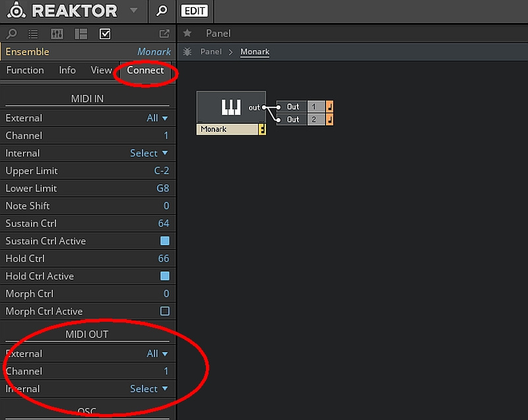Click the Out 1 input port dot
This screenshot has height=420, width=528.
pyautogui.click(x=279, y=107)
